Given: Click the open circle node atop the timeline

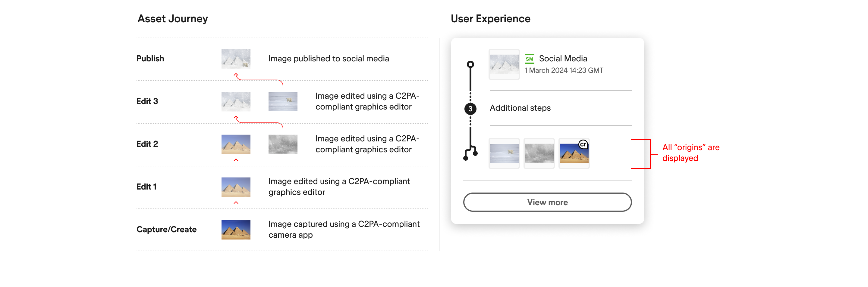Looking at the screenshot, I should pyautogui.click(x=470, y=64).
